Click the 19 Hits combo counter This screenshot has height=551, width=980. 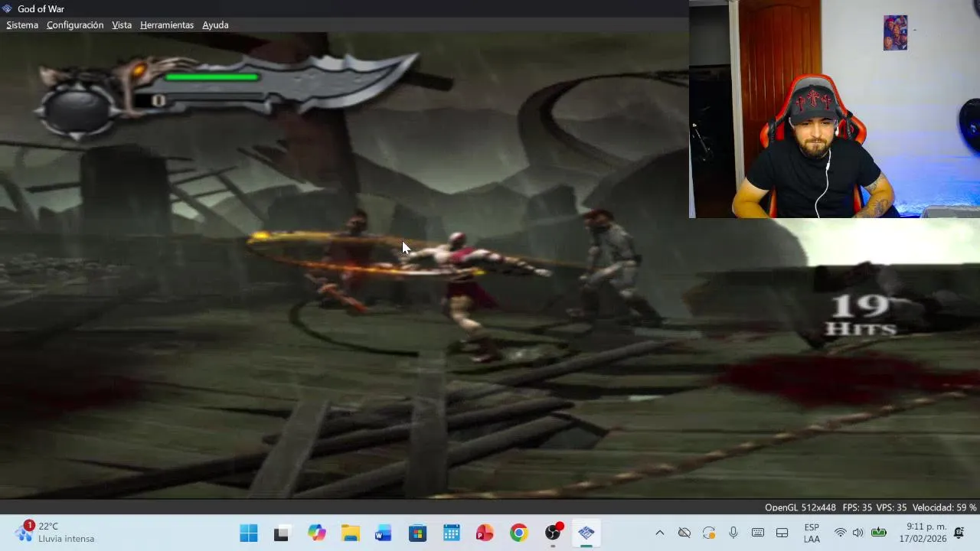tap(860, 315)
